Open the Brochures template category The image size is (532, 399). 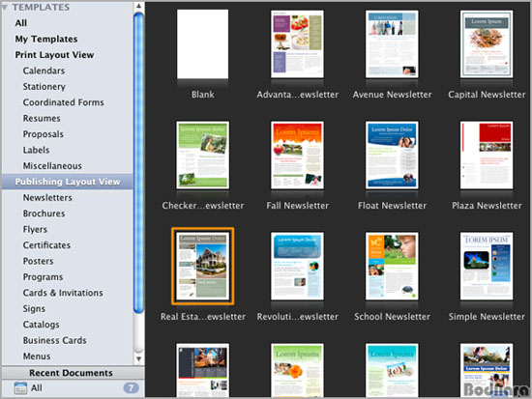44,214
